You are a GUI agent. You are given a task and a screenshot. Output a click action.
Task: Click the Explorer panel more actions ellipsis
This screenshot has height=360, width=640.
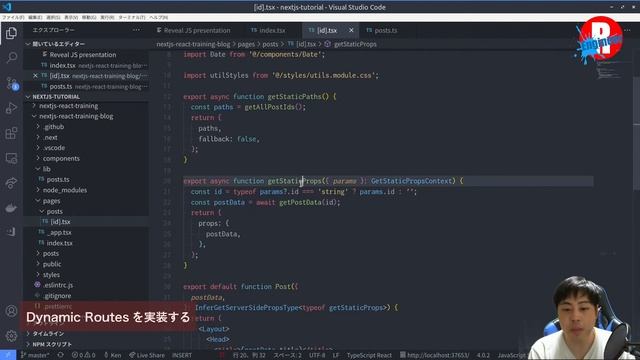[136, 30]
